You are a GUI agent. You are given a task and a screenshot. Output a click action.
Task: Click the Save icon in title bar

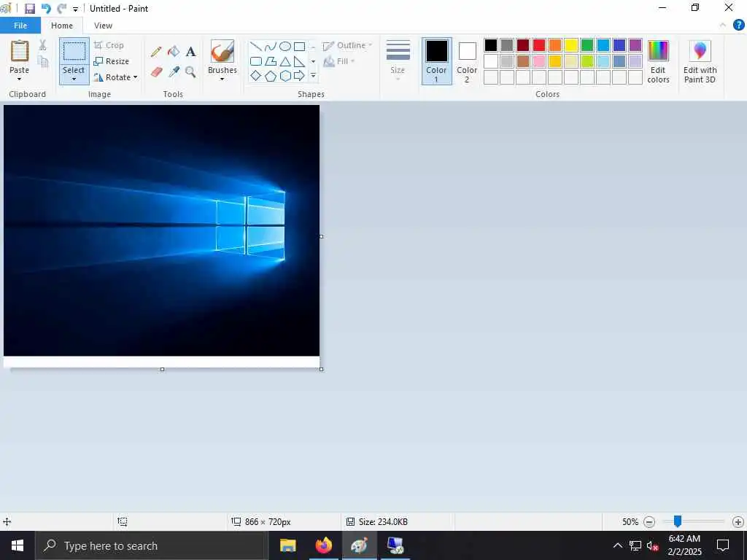[x=29, y=9]
